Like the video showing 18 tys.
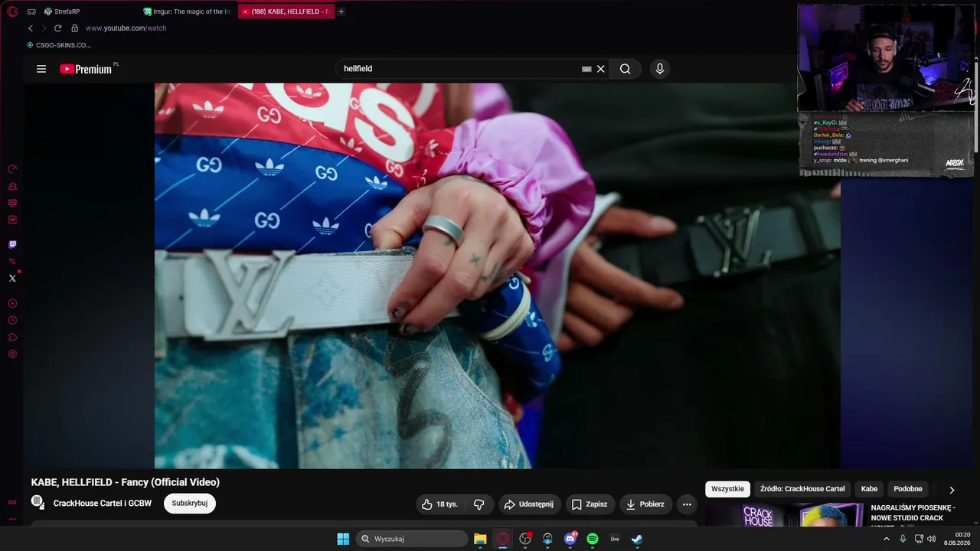The image size is (980, 551). (x=440, y=504)
